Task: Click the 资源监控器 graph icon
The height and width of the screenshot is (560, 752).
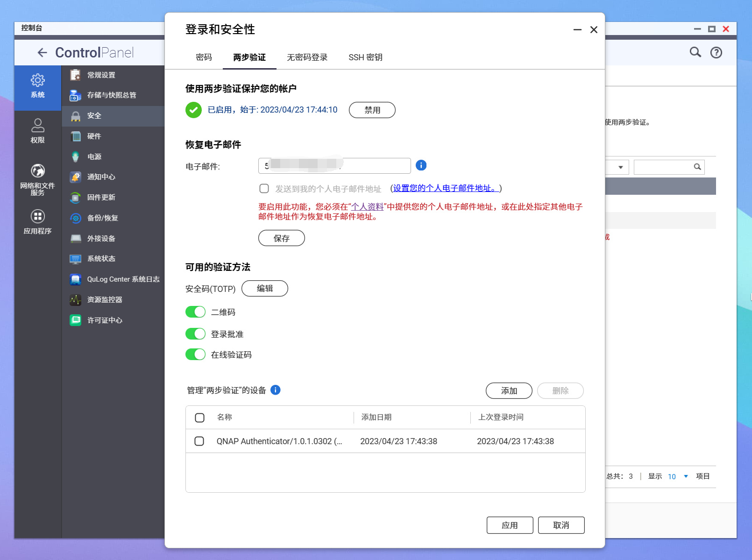Action: coord(75,300)
